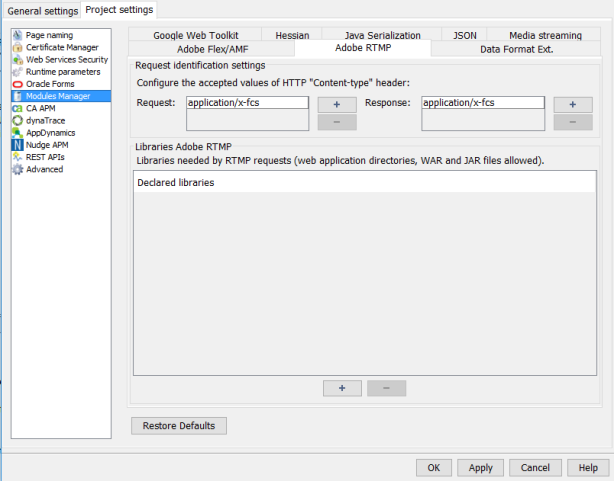
Task: Click the red Oracle Forms icon
Action: tap(18, 84)
